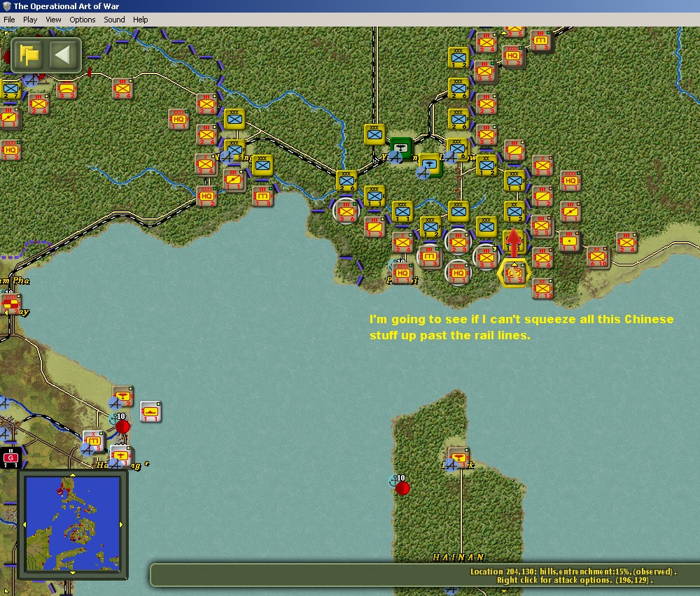Click the red port marker near the ship
Image resolution: width=700 pixels, height=596 pixels.
click(122, 427)
